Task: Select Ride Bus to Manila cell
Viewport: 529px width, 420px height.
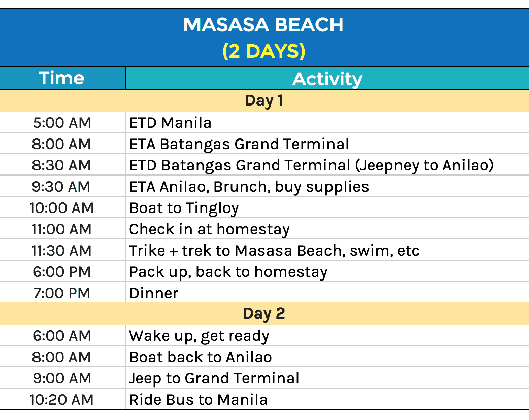Action: pyautogui.click(x=198, y=400)
